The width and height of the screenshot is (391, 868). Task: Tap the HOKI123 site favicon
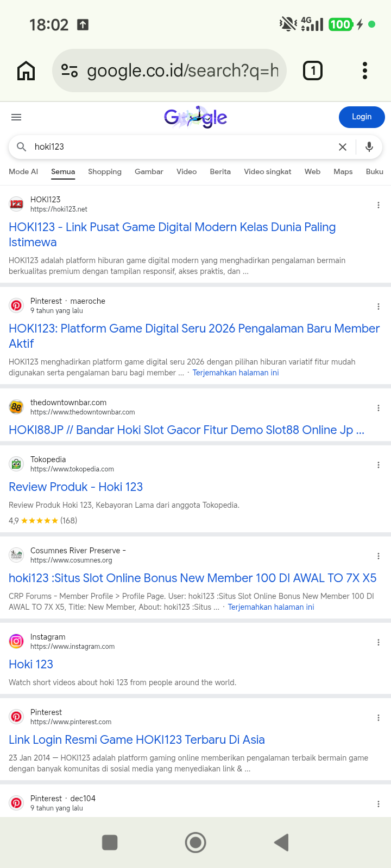pyautogui.click(x=17, y=204)
